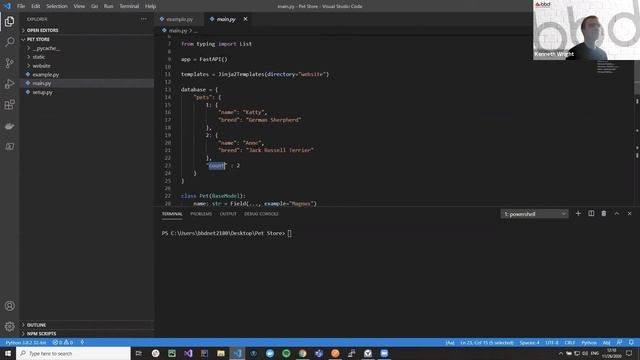The width and height of the screenshot is (640, 360).
Task: Split the terminal pane
Action: pyautogui.click(x=591, y=213)
